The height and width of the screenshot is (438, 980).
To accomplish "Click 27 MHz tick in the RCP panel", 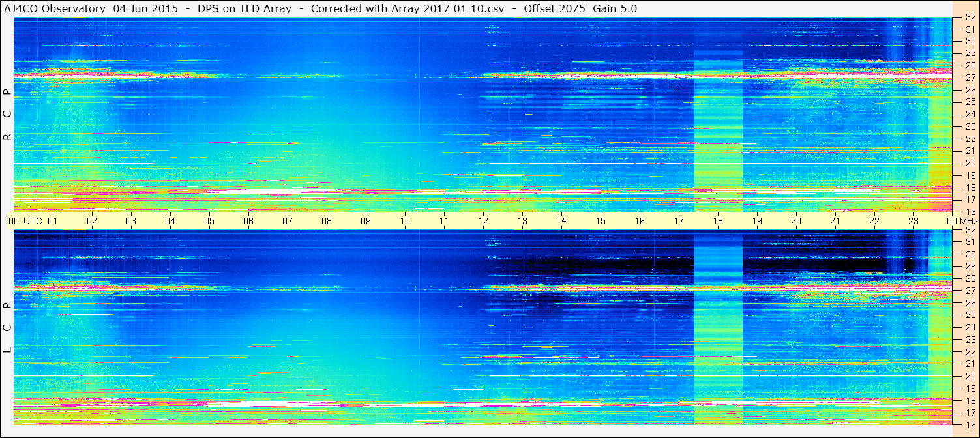I will (x=970, y=78).
